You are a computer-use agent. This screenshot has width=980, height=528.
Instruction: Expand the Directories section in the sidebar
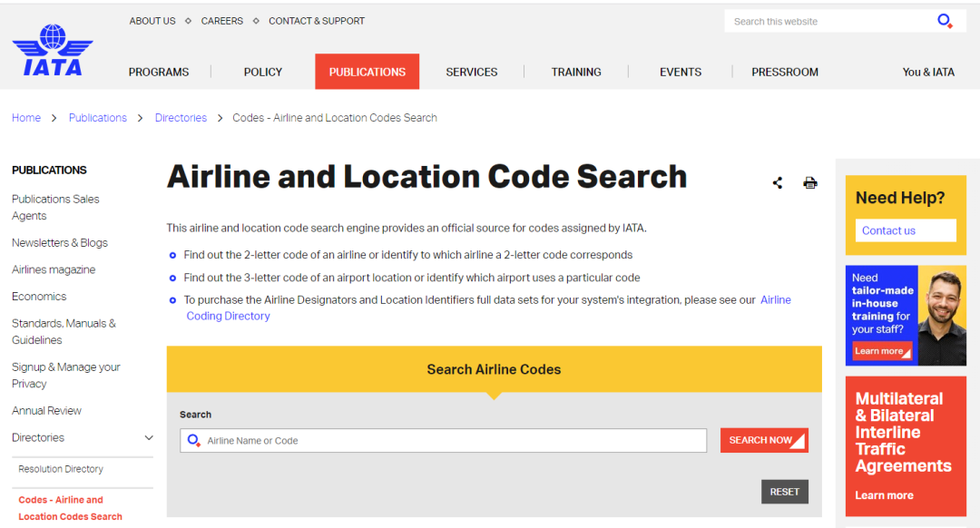tap(149, 438)
